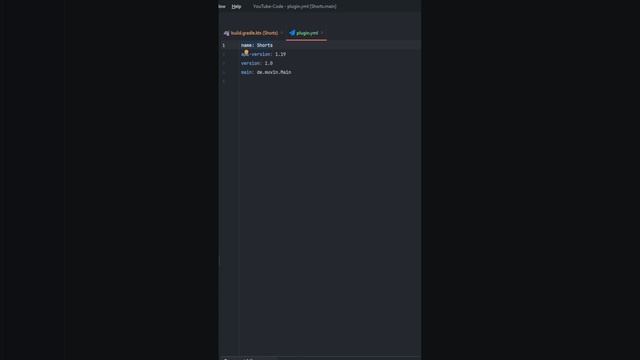Click the plugin.yml tab file icon
This screenshot has width=640, height=360.
pyautogui.click(x=292, y=33)
